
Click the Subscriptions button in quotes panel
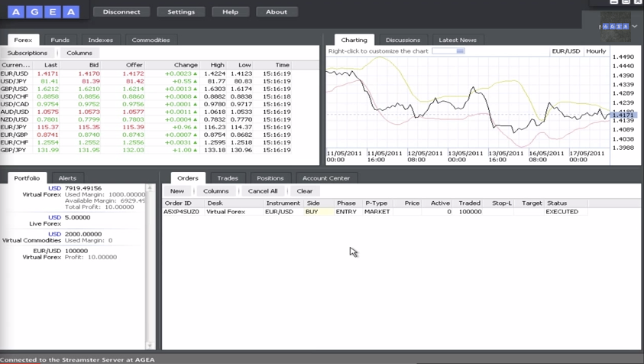[27, 53]
